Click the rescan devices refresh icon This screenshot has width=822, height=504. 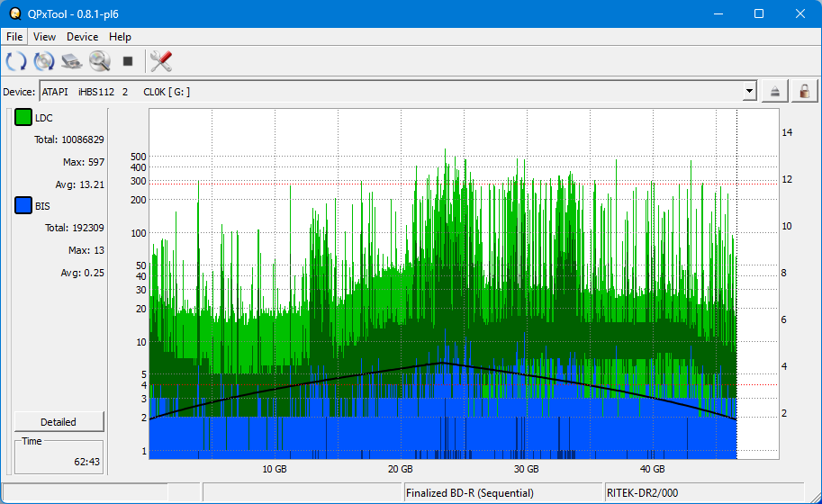[x=16, y=61]
